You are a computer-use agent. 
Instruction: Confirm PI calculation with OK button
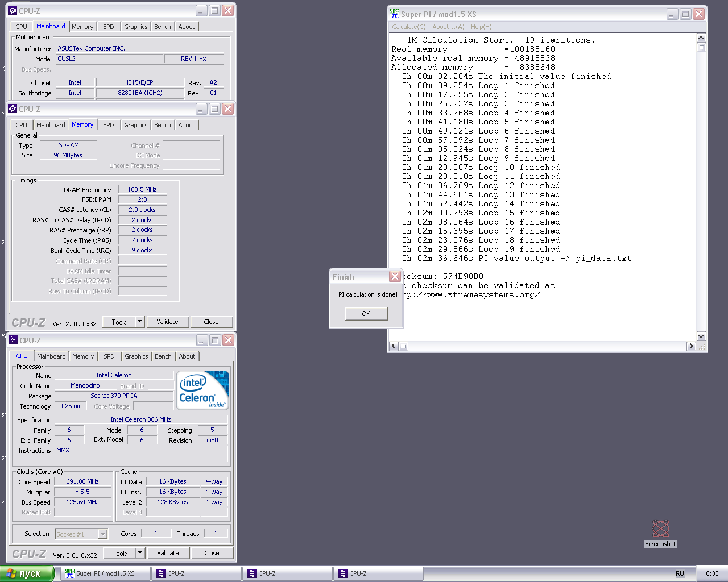366,314
